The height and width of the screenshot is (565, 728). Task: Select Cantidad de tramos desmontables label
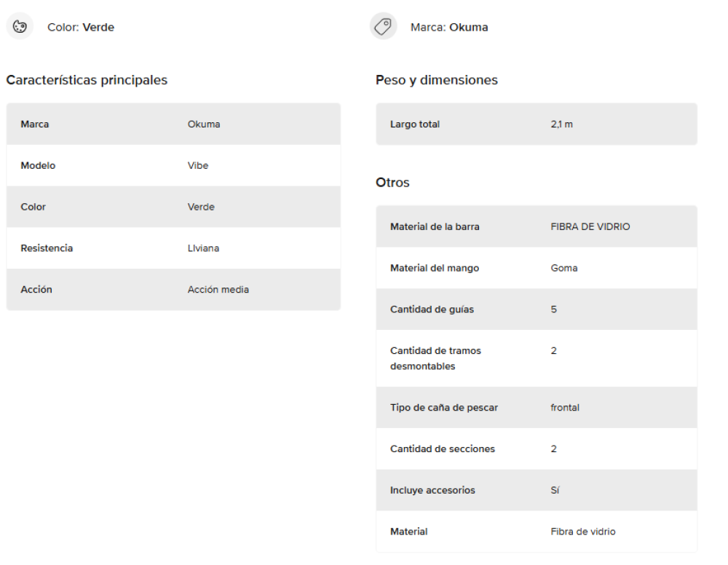[435, 358]
